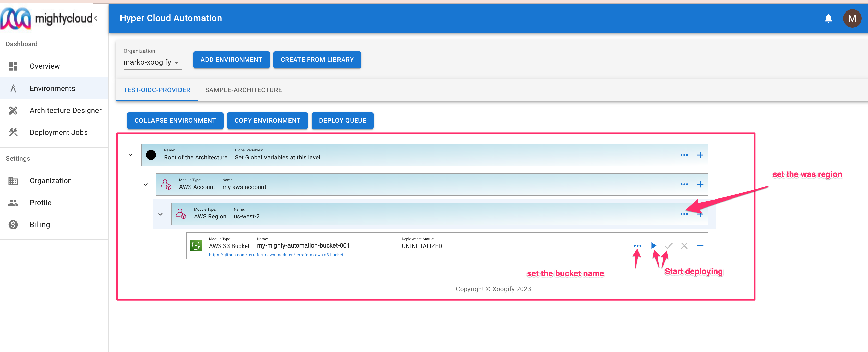Click the ADD ENVIRONMENT button
868x352 pixels.
231,60
